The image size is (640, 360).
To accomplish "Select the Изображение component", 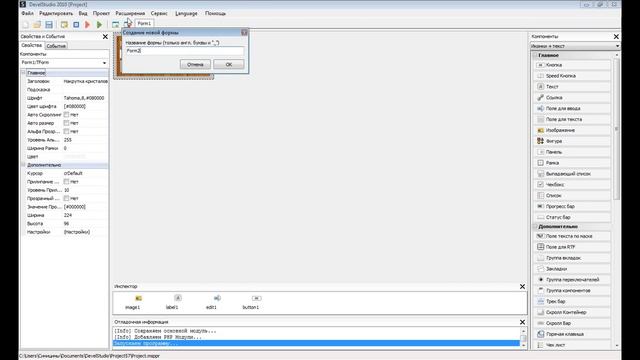I will click(x=572, y=130).
